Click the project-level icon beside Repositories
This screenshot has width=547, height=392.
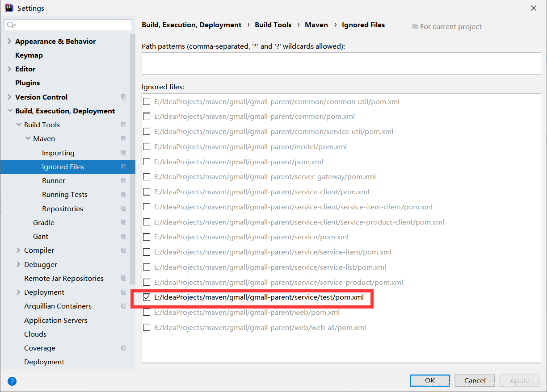(123, 209)
